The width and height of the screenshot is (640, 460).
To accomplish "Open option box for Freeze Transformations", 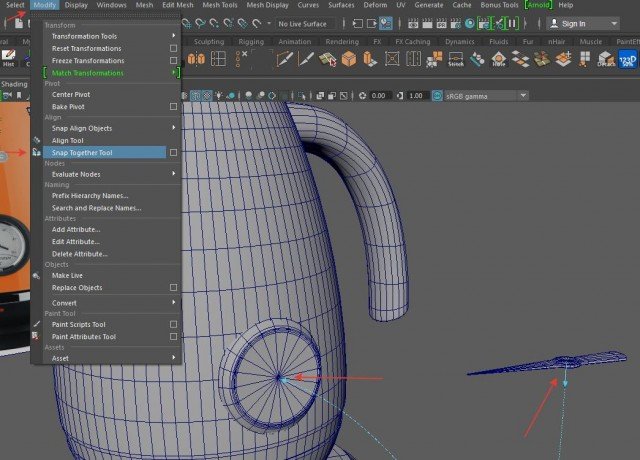I will click(174, 61).
